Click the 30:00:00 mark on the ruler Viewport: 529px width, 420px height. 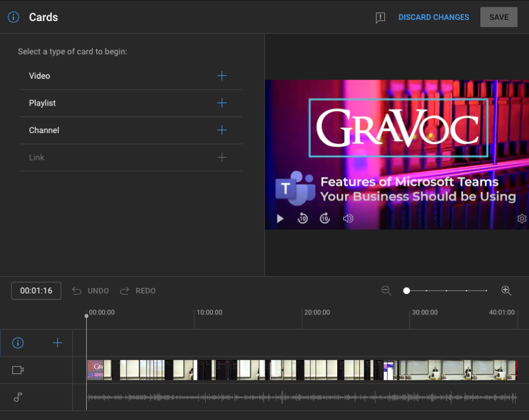click(x=425, y=312)
